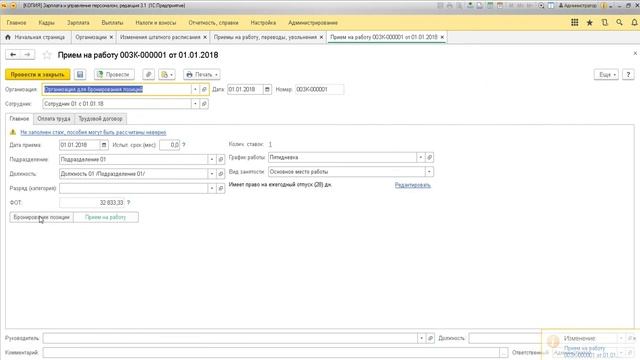Open help question mark button

point(628,75)
